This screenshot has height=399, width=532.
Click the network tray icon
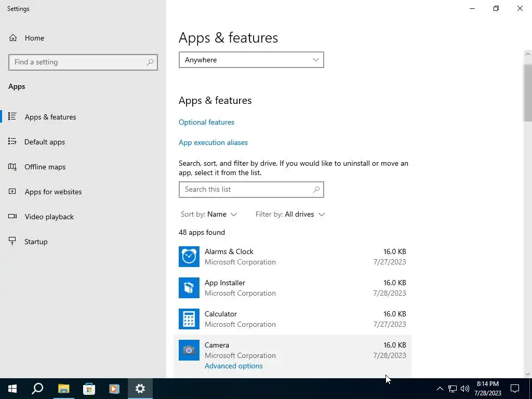click(453, 389)
